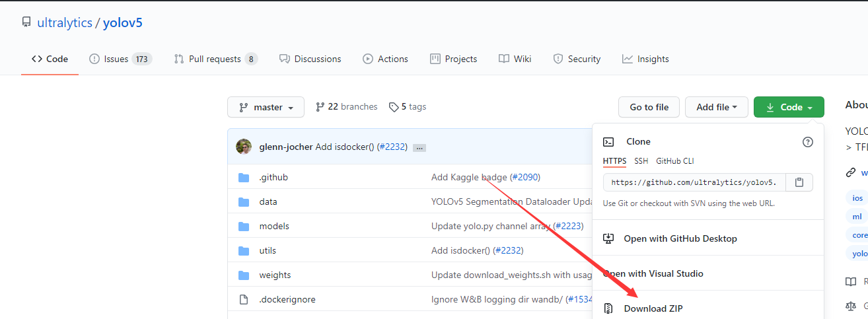Image resolution: width=868 pixels, height=319 pixels.
Task: Open the Add Kaggle badge commit message
Action: [x=469, y=177]
